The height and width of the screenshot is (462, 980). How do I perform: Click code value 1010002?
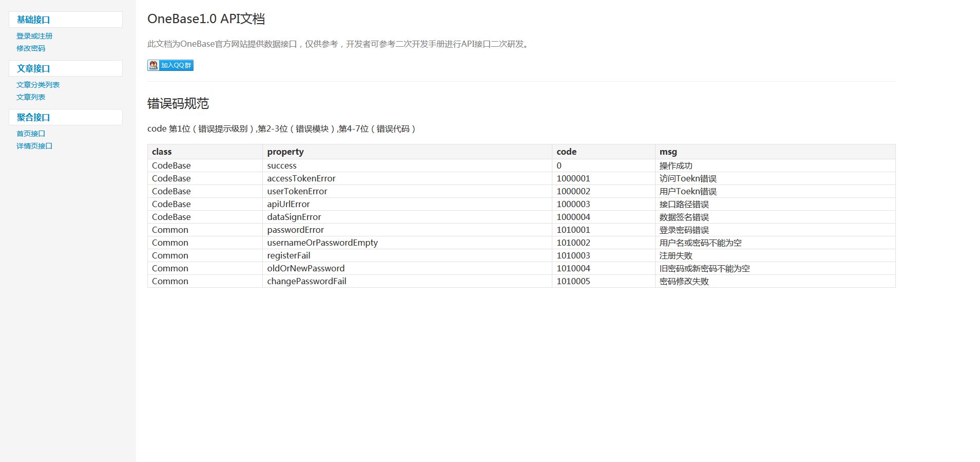(x=604, y=243)
